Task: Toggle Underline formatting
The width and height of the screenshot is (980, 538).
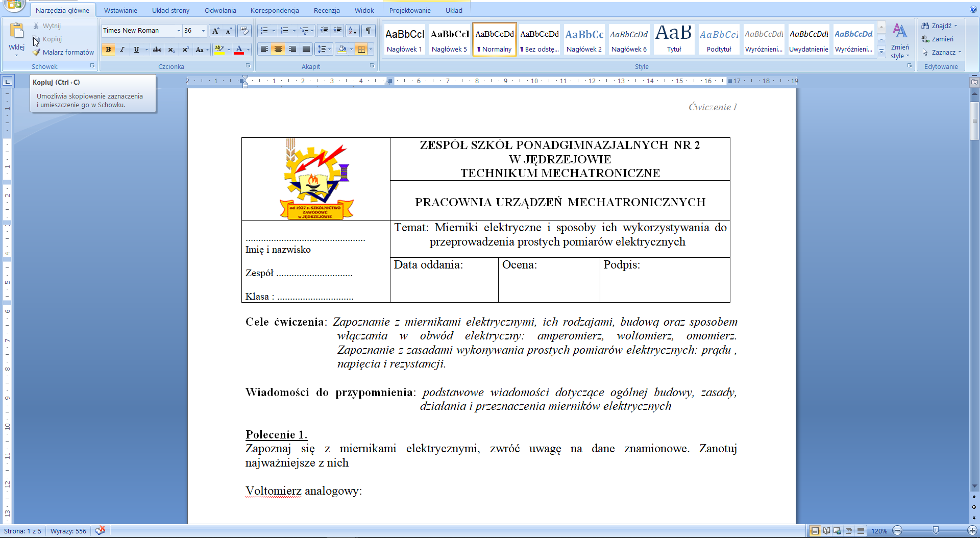Action: pos(136,50)
